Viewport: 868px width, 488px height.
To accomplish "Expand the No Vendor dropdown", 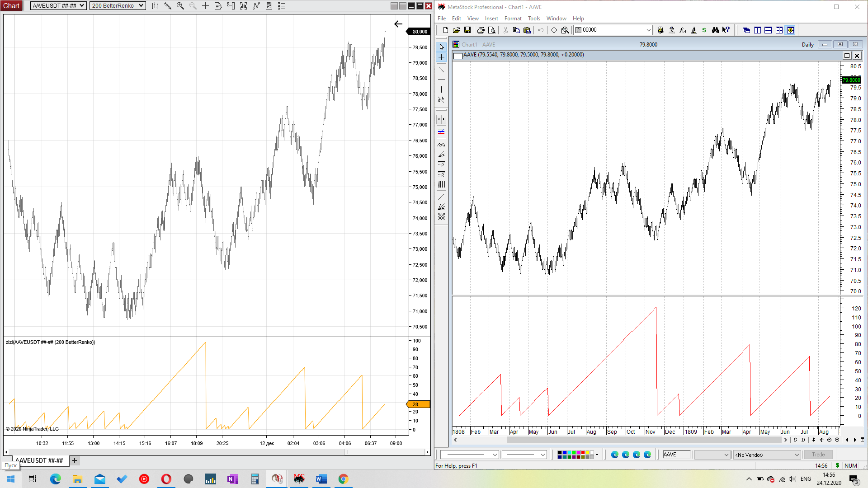I will (767, 455).
